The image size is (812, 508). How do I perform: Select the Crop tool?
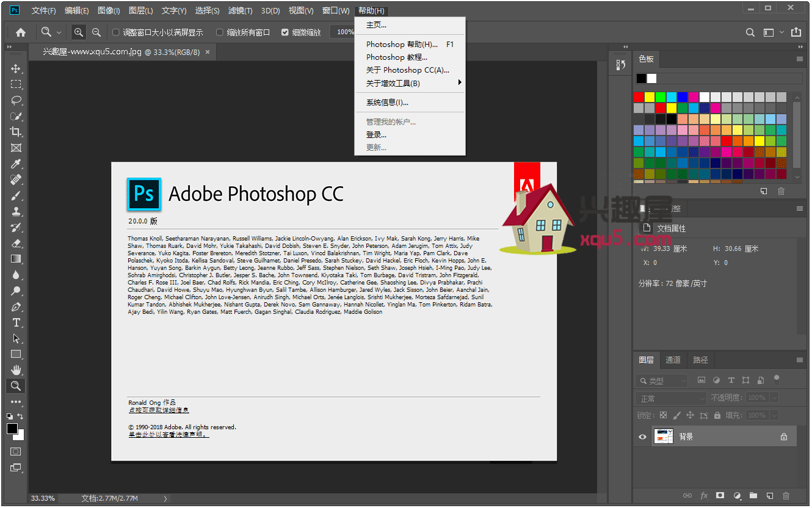click(16, 132)
